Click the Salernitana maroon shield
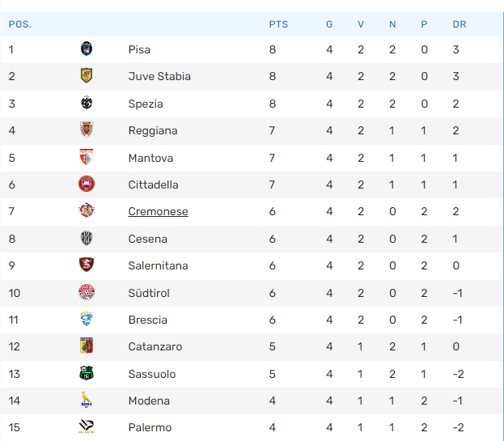Image resolution: width=504 pixels, height=441 pixels. pyautogui.click(x=87, y=265)
